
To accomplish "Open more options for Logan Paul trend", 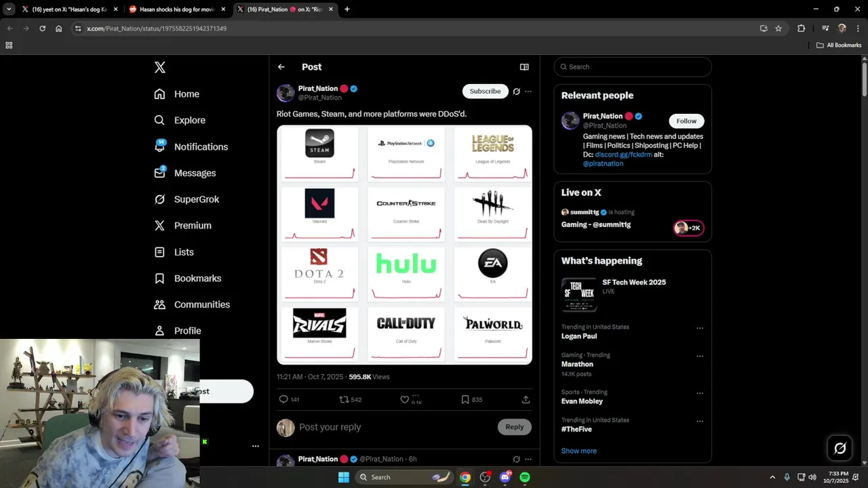I will tap(700, 329).
